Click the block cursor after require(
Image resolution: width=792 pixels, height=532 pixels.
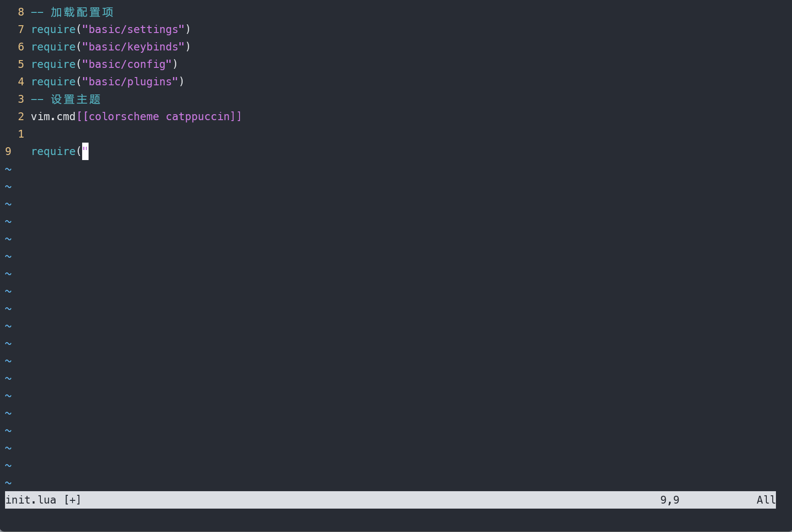(x=85, y=151)
